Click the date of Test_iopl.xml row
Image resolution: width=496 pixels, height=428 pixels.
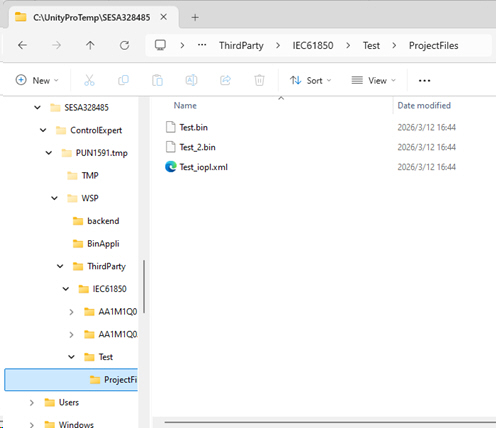tap(426, 167)
